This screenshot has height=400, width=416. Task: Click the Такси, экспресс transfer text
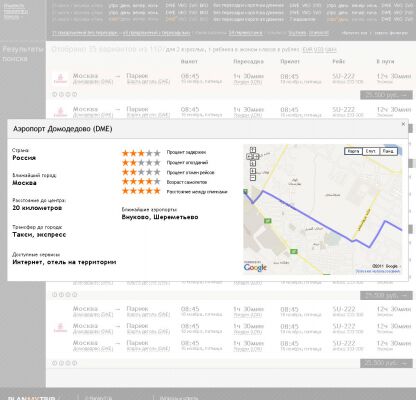tap(39, 235)
